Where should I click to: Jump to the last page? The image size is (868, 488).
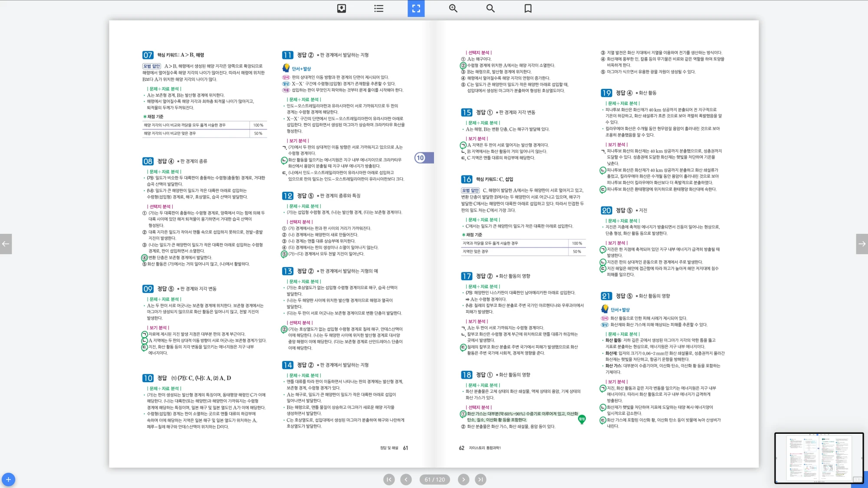click(480, 479)
